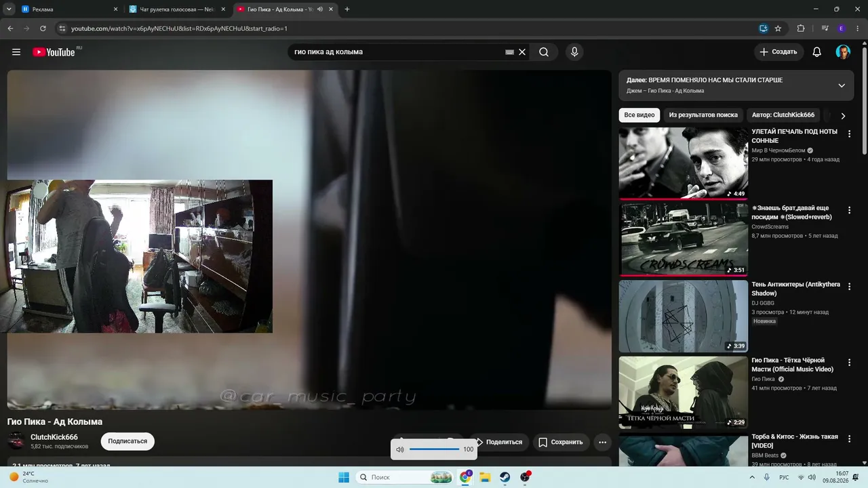Open the browser media control button
This screenshot has width=868, height=488.
(825, 28)
